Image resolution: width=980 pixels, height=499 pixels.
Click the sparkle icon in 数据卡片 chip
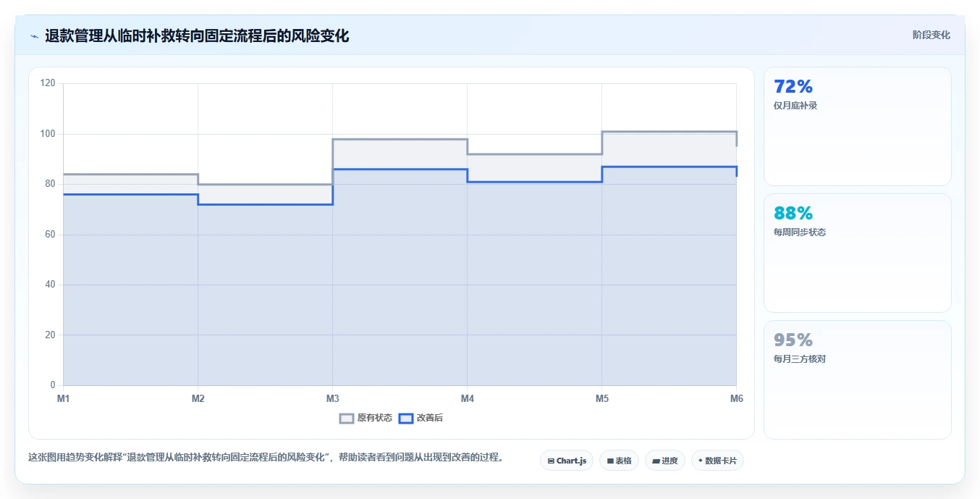click(701, 461)
